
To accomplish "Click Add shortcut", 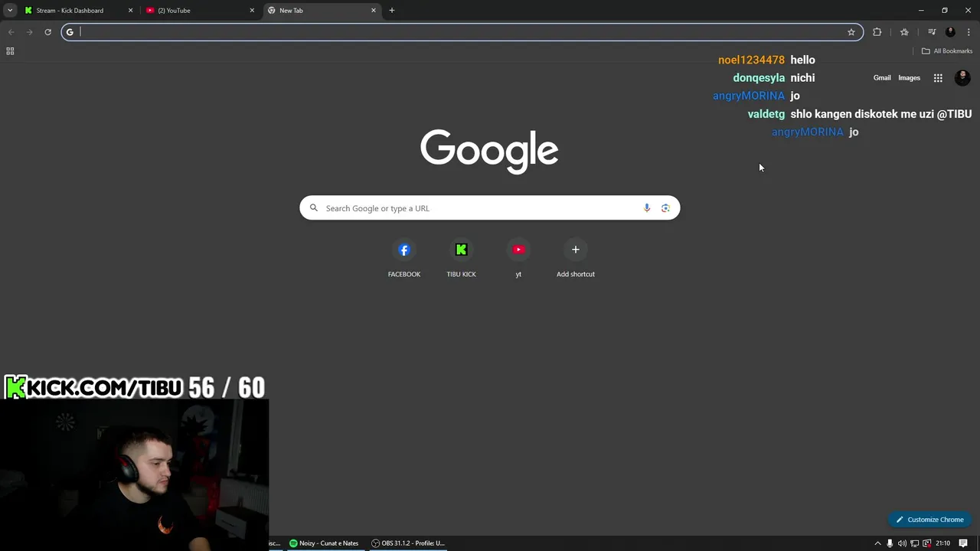I will pyautogui.click(x=576, y=259).
